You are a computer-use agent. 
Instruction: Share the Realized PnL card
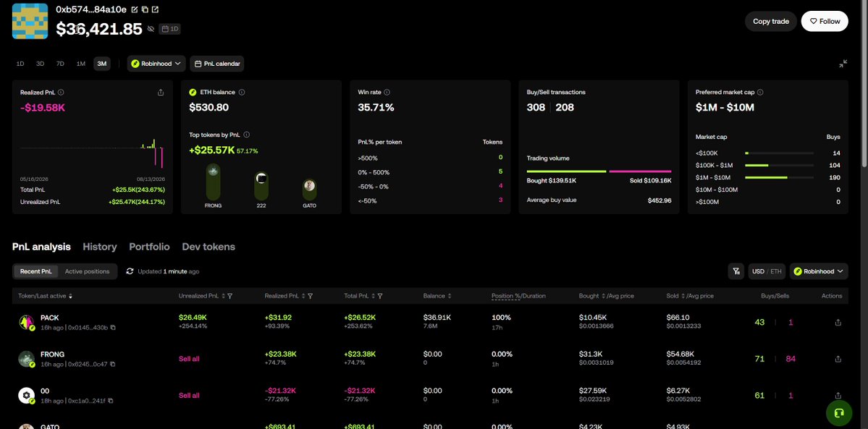pos(161,93)
